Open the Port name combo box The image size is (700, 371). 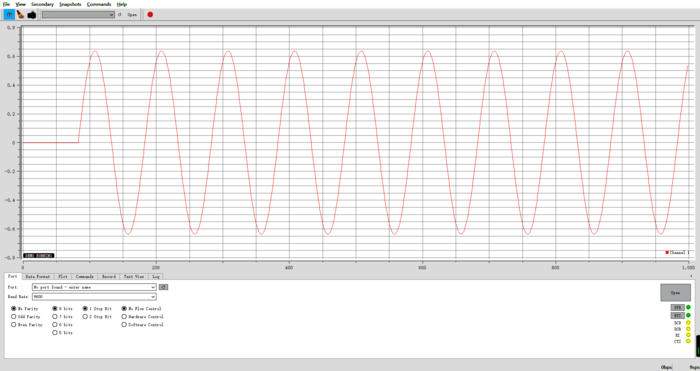94,287
